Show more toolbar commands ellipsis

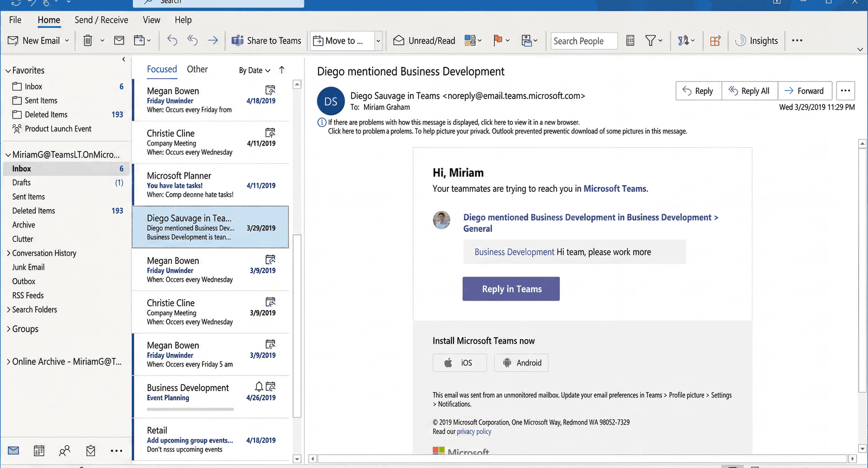pos(797,41)
